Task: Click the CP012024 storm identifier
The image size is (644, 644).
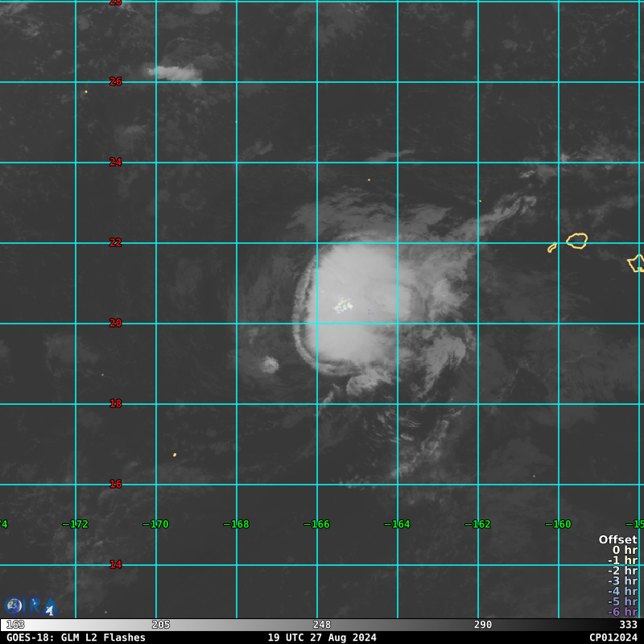Action: (613, 638)
